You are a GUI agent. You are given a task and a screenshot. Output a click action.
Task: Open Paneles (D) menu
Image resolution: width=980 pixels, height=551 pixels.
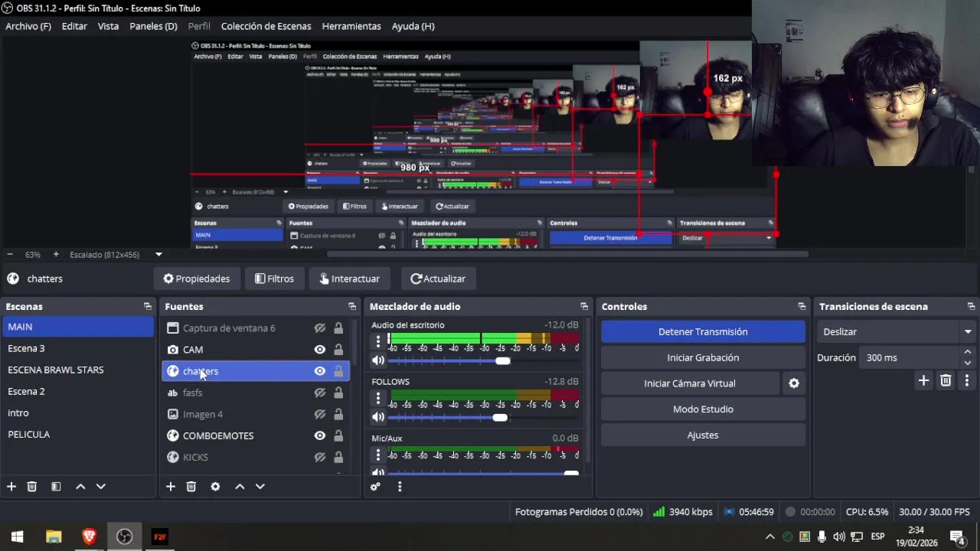[153, 26]
